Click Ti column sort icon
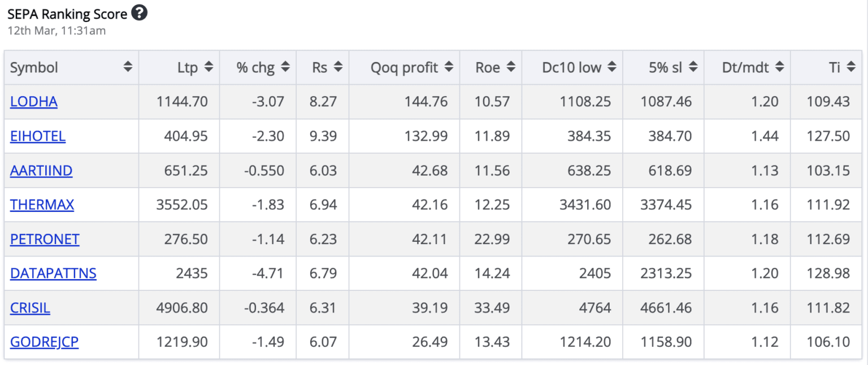This screenshot has width=868, height=365. (852, 67)
